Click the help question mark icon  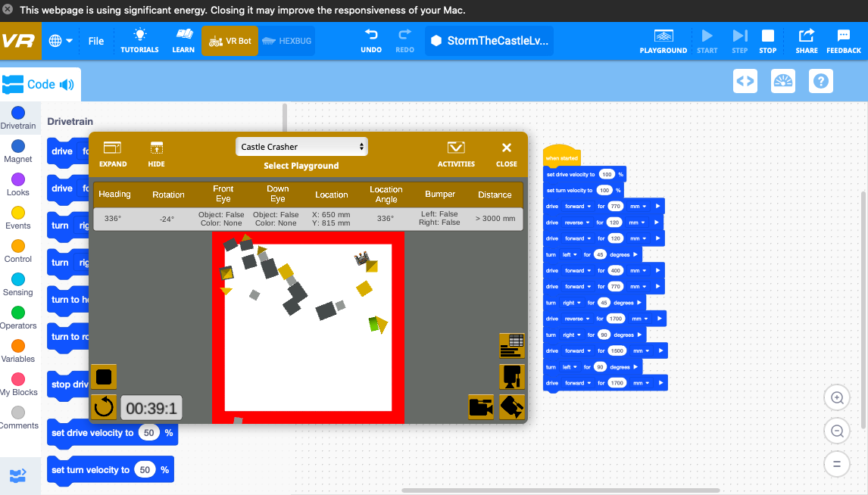point(821,81)
